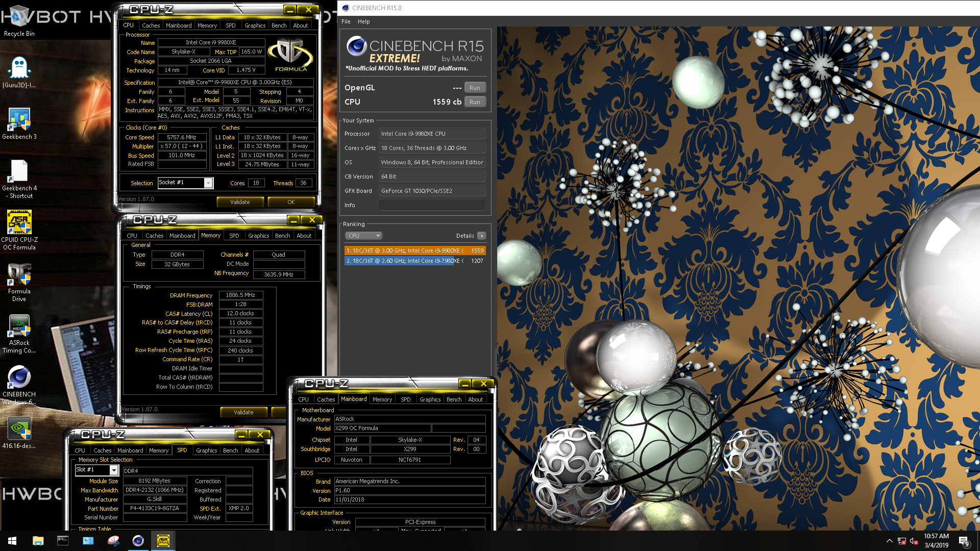Open the Windows Start menu
This screenshot has height=551, width=980.
[12, 541]
